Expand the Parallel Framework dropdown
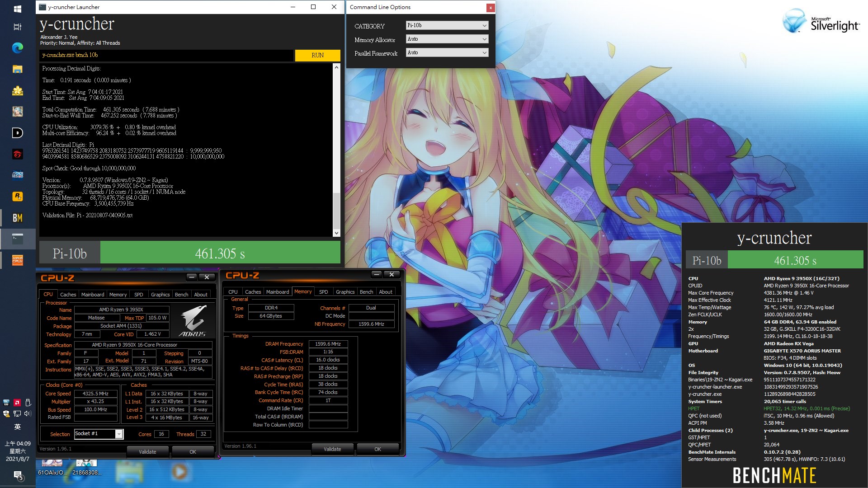868x488 pixels. pos(447,53)
